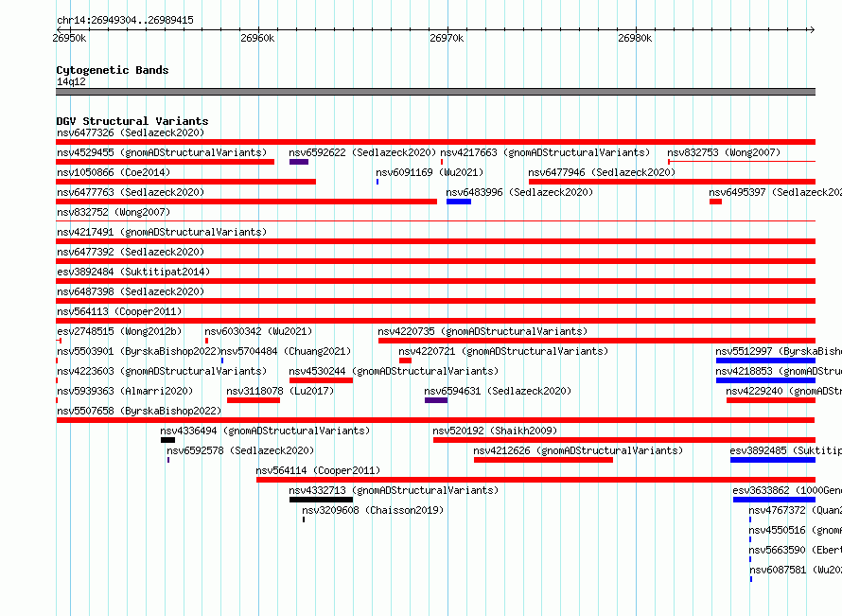Click the nsv520192 (Shaikh2009) label
842x616 pixels.
pos(495,431)
